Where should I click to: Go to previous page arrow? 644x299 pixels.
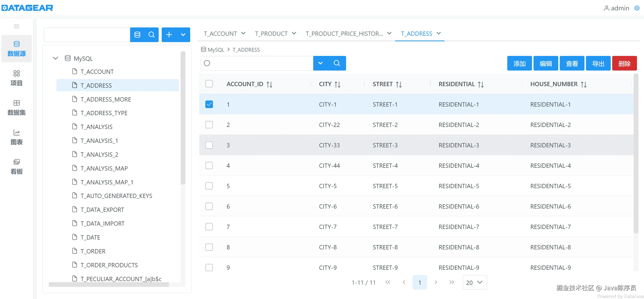pyautogui.click(x=404, y=282)
